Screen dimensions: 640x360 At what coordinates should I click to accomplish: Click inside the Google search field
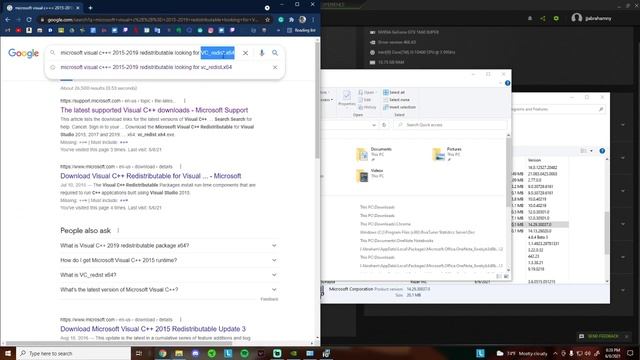coord(147,53)
